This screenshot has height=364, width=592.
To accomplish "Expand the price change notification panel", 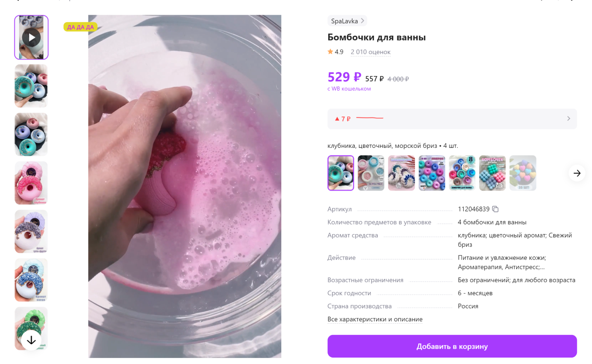I will [x=568, y=118].
